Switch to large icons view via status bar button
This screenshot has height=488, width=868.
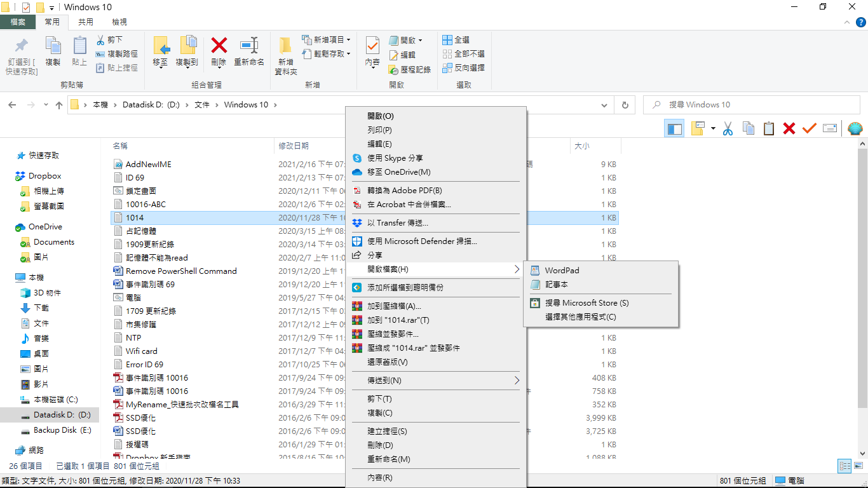[858, 466]
